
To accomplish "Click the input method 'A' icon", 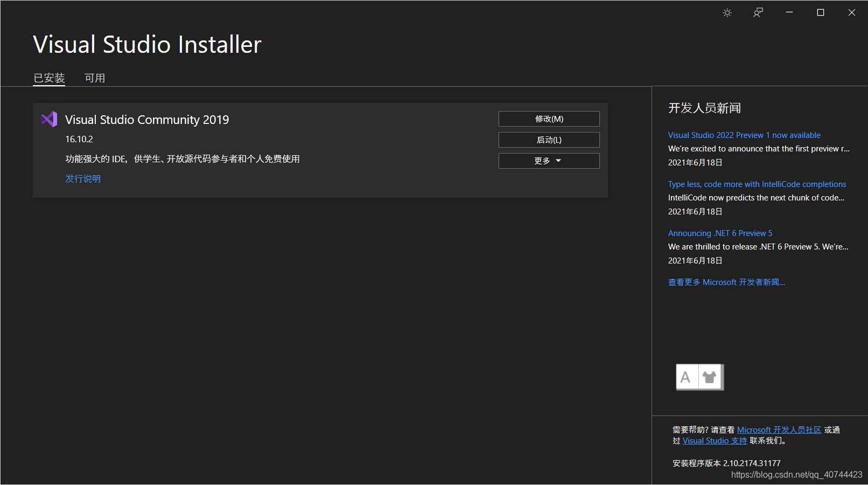I will tap(685, 377).
